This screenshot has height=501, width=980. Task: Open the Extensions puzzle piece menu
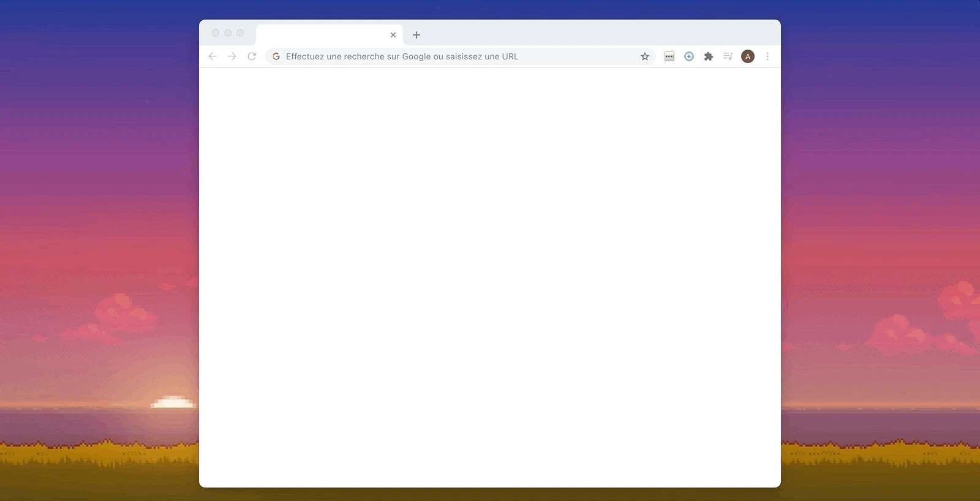tap(709, 56)
